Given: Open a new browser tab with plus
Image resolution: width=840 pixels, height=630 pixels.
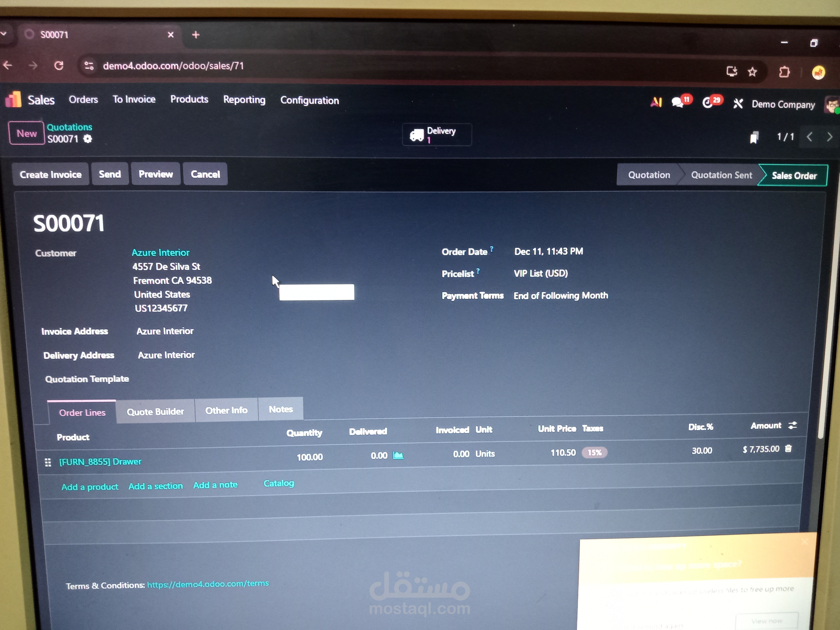Looking at the screenshot, I should point(196,35).
